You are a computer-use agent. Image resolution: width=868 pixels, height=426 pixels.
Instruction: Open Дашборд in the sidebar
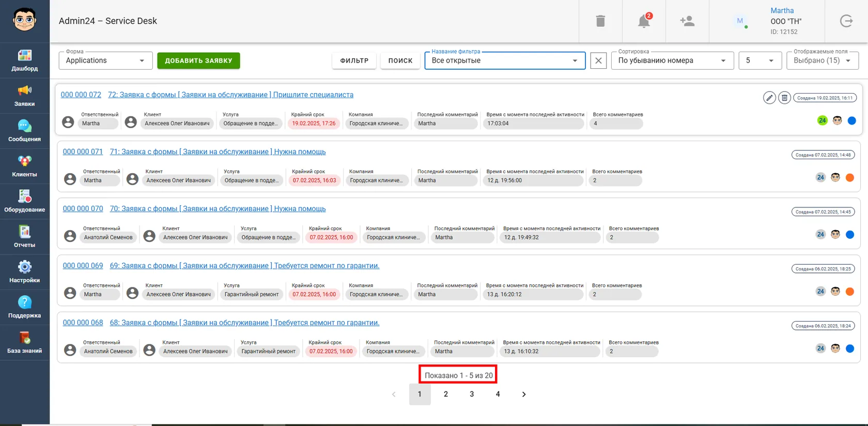coord(25,60)
